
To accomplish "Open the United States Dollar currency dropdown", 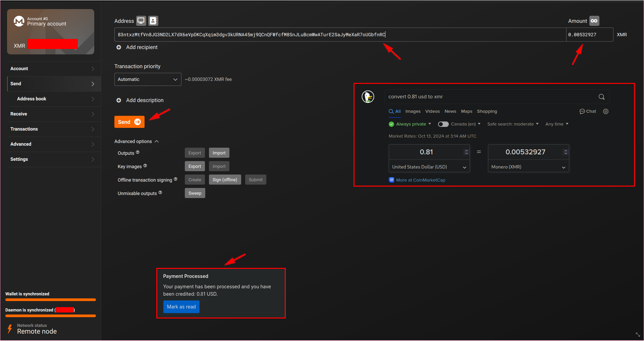I will pyautogui.click(x=429, y=167).
